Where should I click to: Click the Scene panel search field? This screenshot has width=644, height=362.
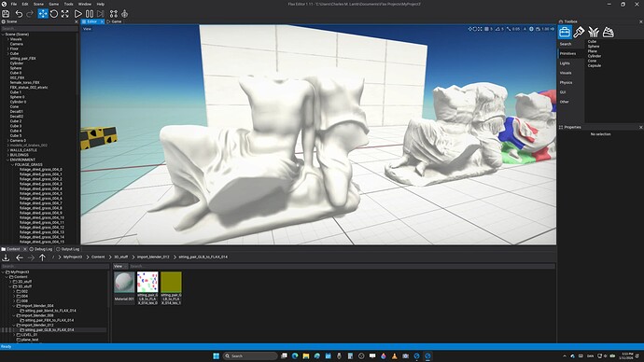[x=39, y=29]
